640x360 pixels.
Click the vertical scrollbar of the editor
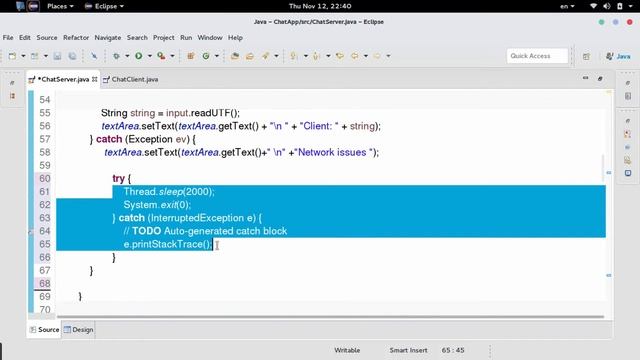point(603,167)
